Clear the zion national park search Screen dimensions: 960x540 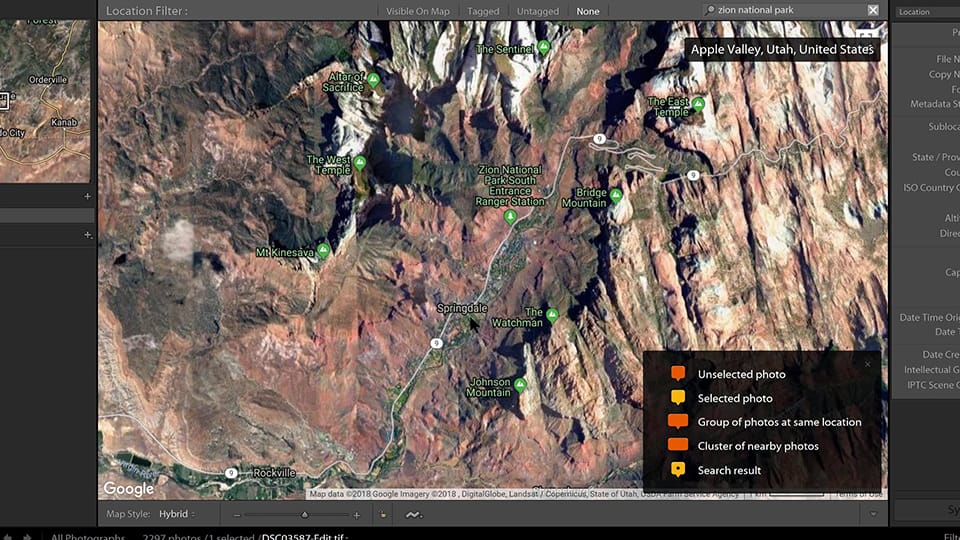(873, 10)
